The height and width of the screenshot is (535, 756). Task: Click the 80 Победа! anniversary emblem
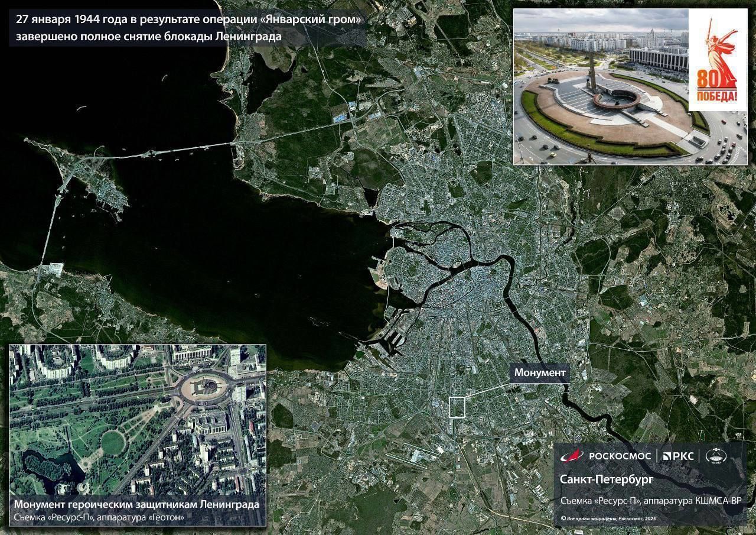coord(718,61)
